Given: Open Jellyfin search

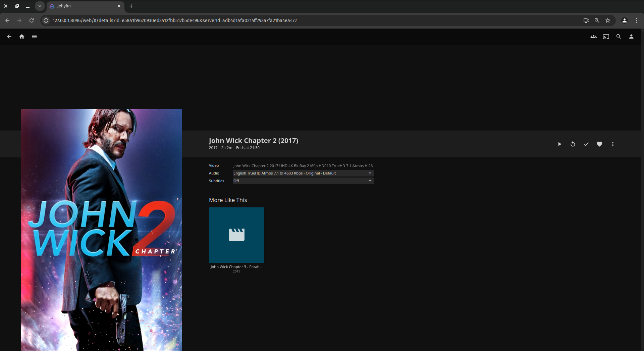Looking at the screenshot, I should click(619, 37).
